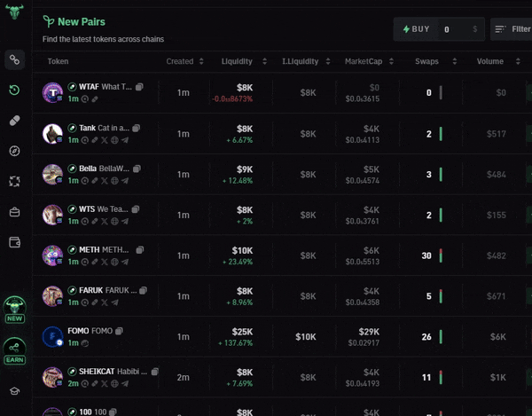Copy the FARUK token address

coord(143,290)
